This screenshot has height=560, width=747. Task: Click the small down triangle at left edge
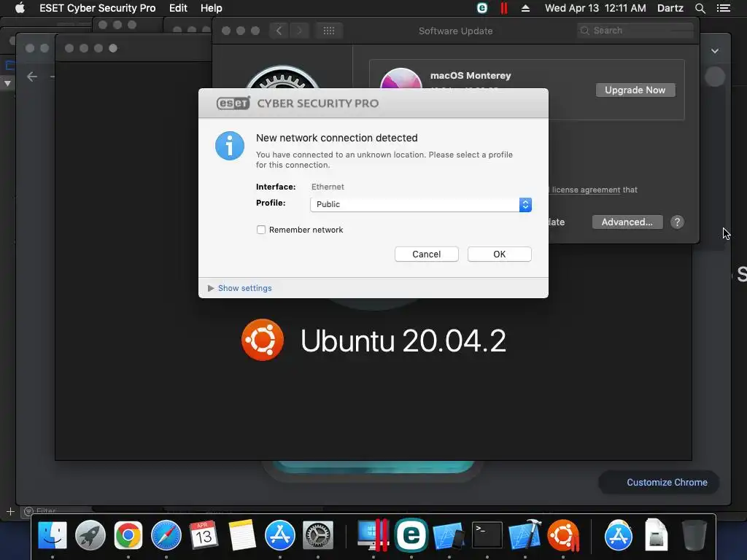point(7,83)
